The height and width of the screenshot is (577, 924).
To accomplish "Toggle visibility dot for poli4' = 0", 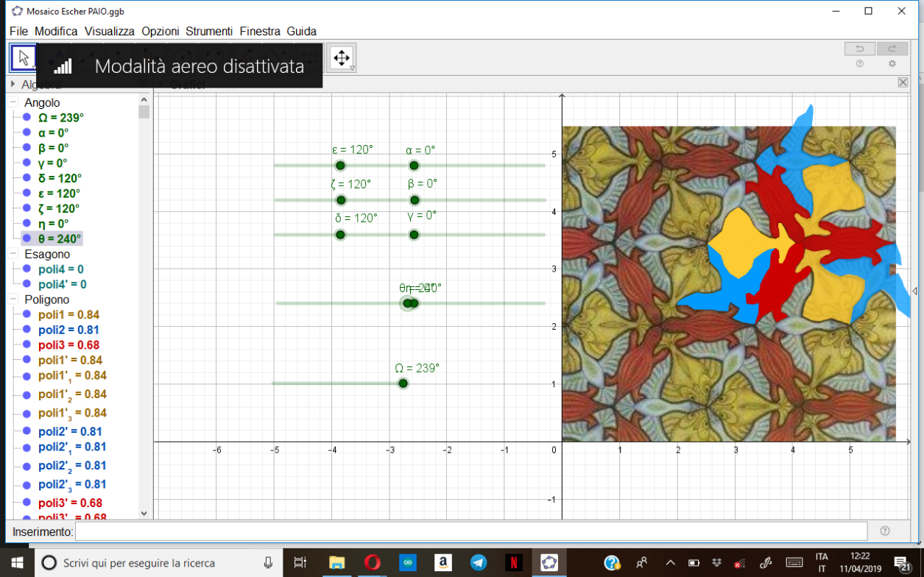I will pyautogui.click(x=27, y=284).
